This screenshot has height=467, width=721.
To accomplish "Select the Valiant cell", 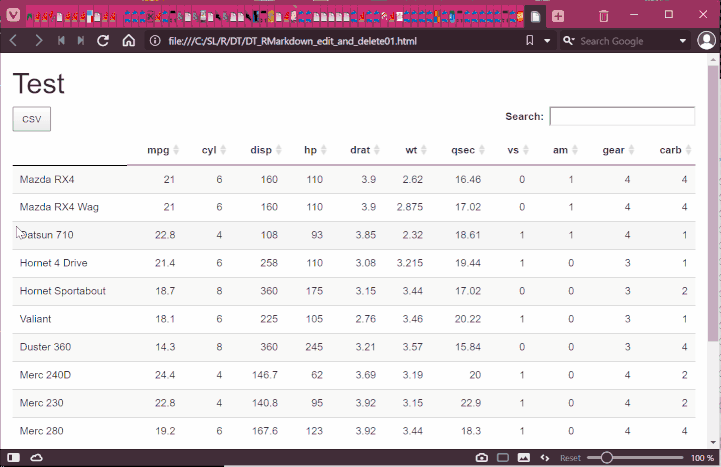I will (35, 319).
